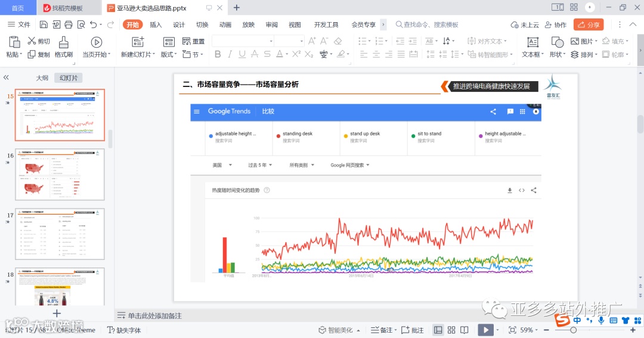Switch to normal view icon
The image size is (644, 338).
[x=438, y=330]
